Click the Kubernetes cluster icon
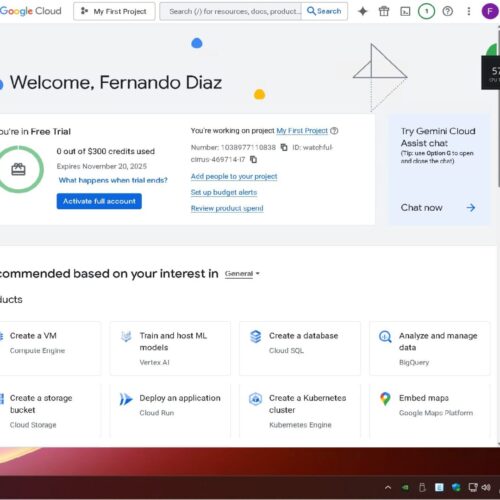Screen dimensions: 500x500 click(256, 399)
